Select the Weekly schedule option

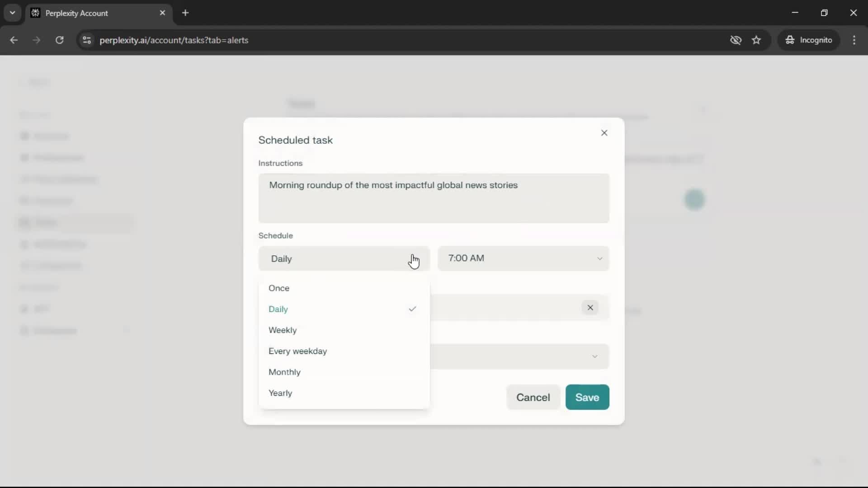(x=283, y=330)
